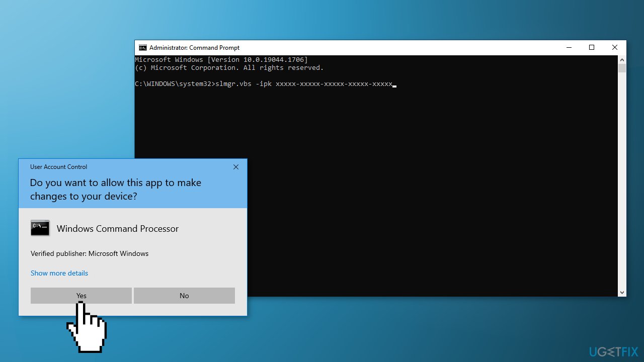Image resolution: width=644 pixels, height=362 pixels.
Task: Click the Command Prompt title bar icon
Action: [142, 47]
